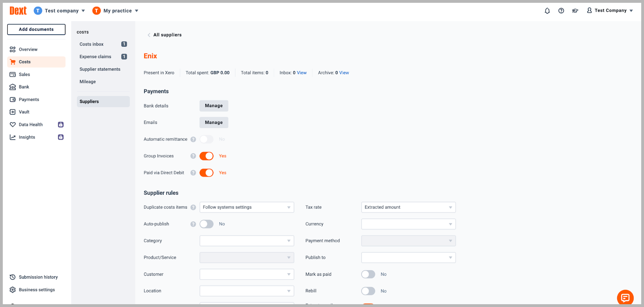644x307 pixels.
Task: Turn off the Group Invoices toggle
Action: click(207, 156)
